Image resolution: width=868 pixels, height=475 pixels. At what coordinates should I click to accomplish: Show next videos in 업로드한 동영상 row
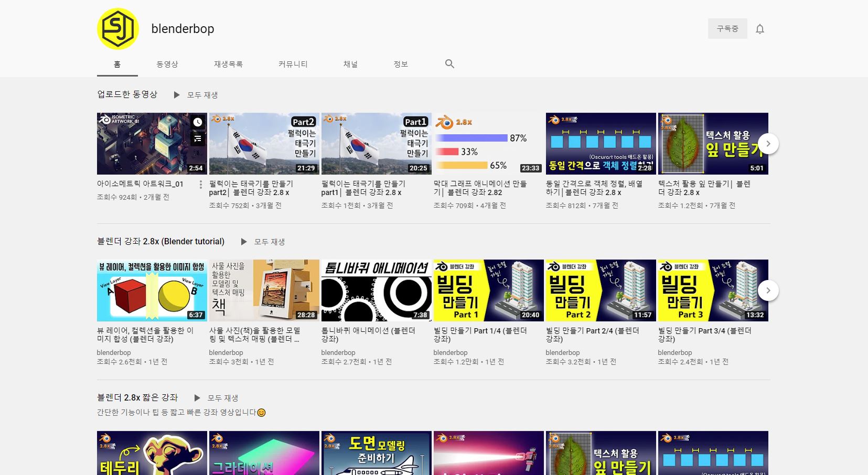768,144
